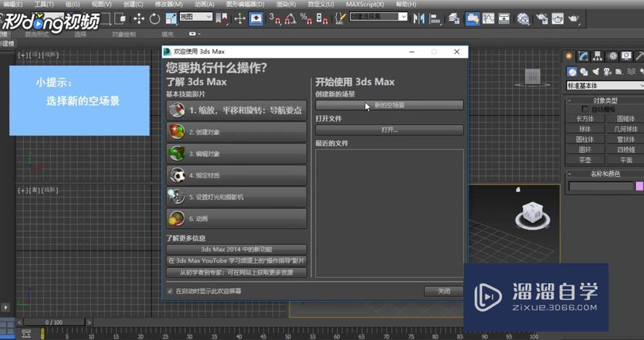Open Schematic View icon
The width and height of the screenshot is (644, 340).
coord(504,18)
